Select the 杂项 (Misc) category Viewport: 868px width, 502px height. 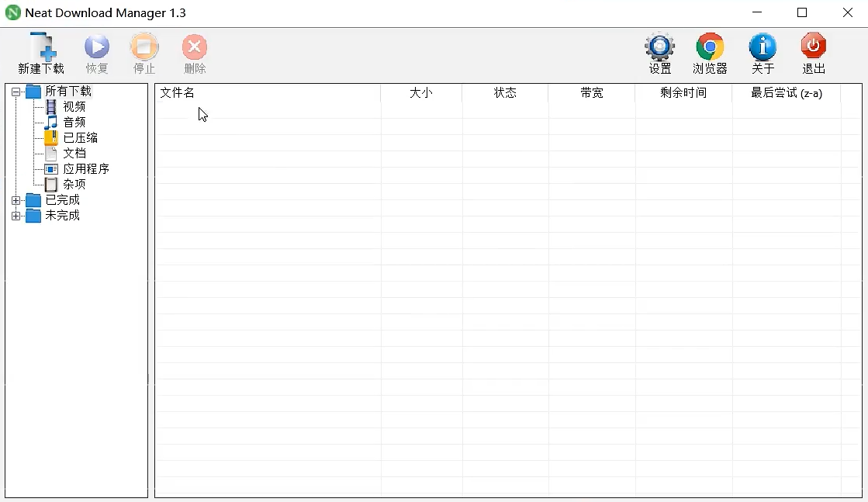point(74,185)
